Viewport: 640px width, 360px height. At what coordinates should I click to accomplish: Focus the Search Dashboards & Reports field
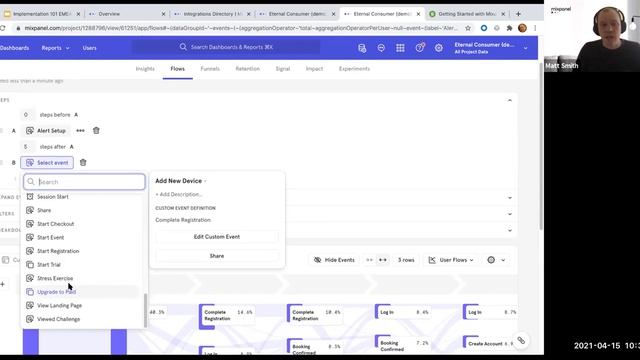226,47
